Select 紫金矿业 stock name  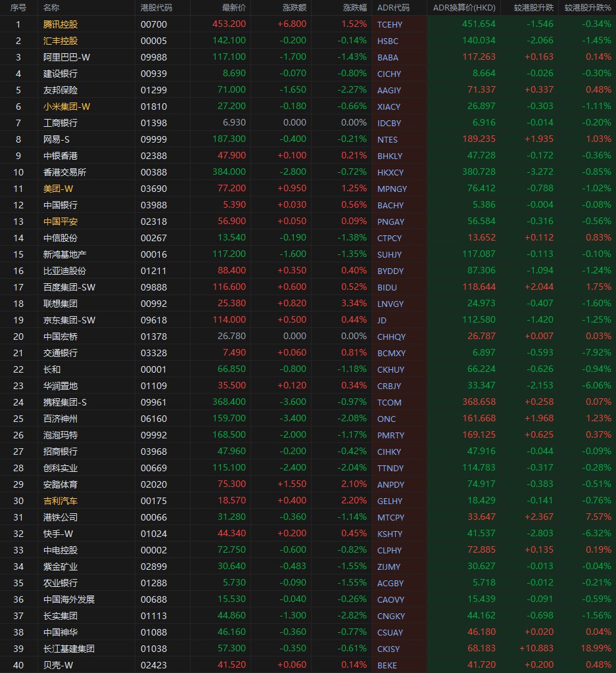(x=60, y=567)
